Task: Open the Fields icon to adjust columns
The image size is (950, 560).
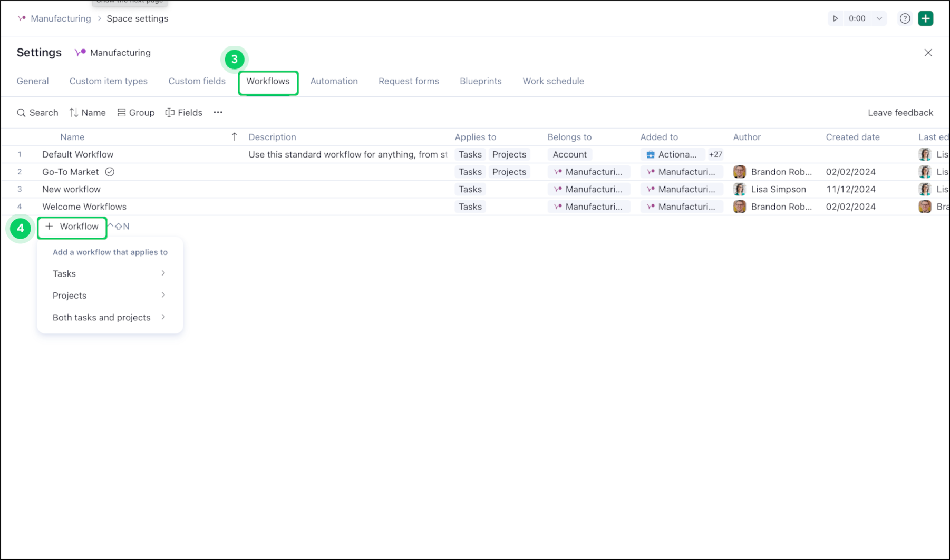Action: tap(169, 112)
